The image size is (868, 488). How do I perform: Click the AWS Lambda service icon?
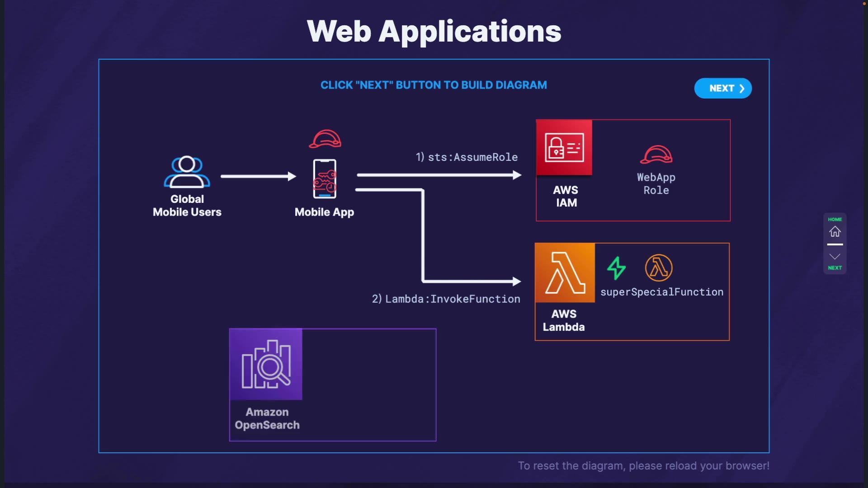click(565, 273)
